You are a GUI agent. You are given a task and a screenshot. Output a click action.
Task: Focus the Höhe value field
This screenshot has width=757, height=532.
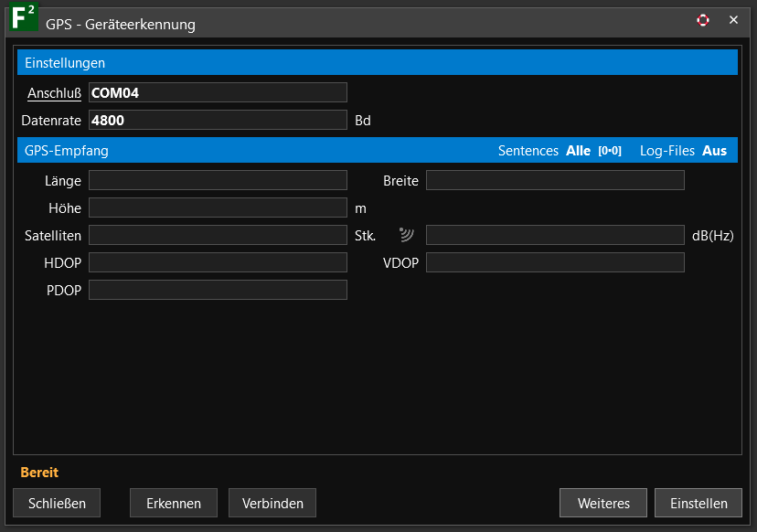pyautogui.click(x=218, y=207)
